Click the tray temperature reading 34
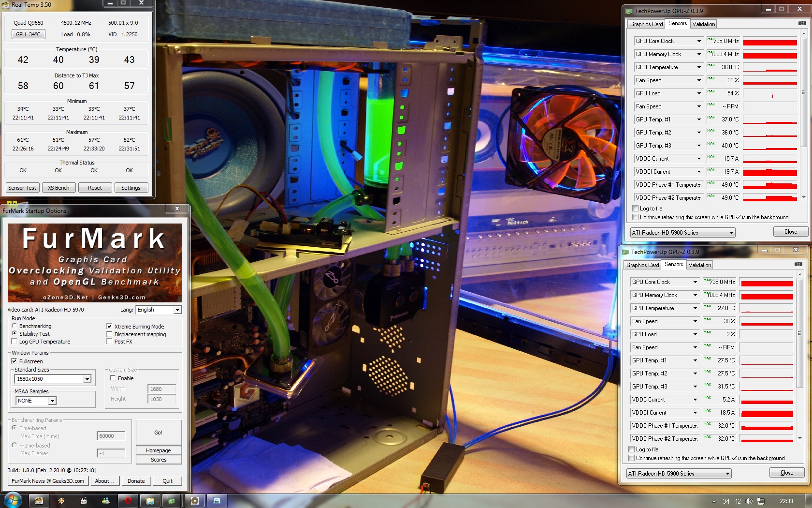The image size is (812, 508). click(726, 501)
